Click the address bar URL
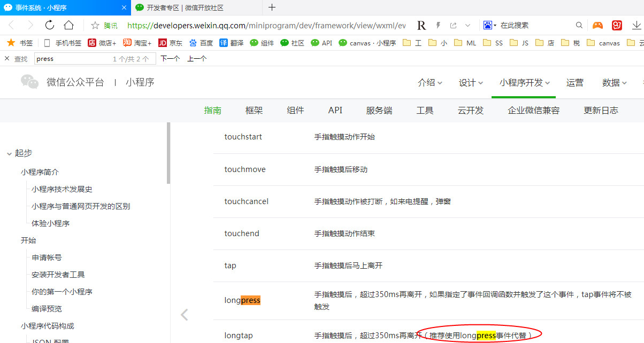644x343 pixels. [266, 26]
